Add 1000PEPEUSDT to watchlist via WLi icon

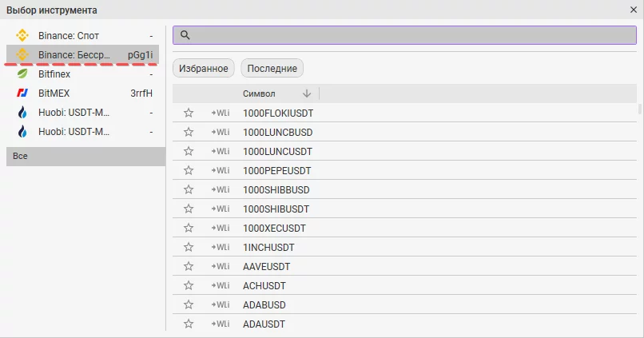[221, 170]
